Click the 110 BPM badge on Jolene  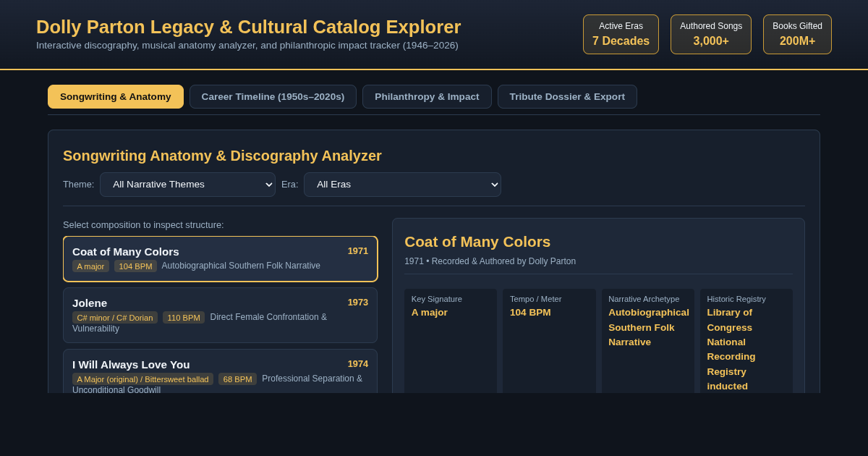click(184, 318)
